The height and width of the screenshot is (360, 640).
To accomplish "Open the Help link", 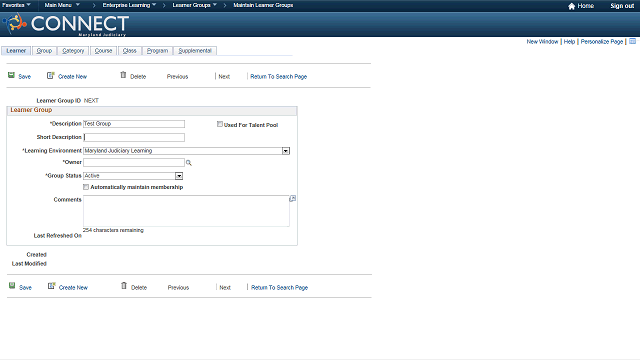I will tap(569, 42).
